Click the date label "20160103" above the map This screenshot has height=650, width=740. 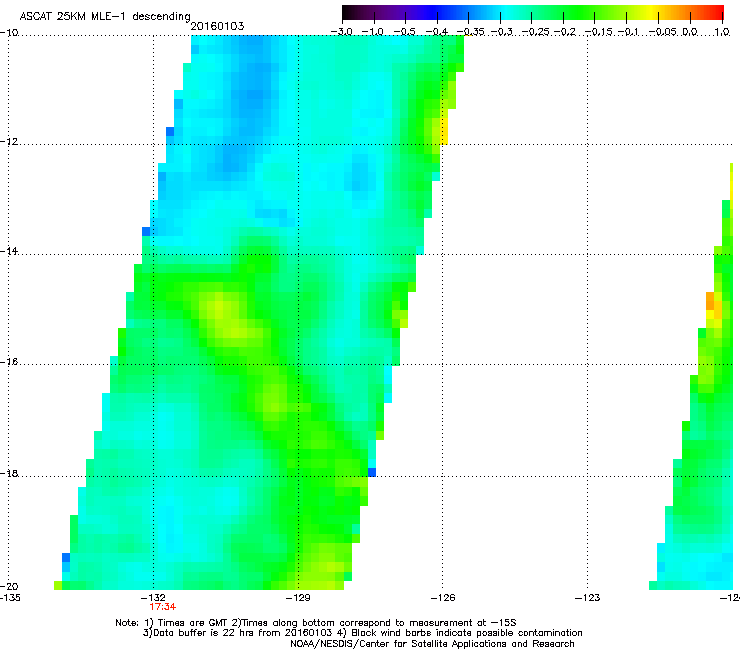(217, 26)
